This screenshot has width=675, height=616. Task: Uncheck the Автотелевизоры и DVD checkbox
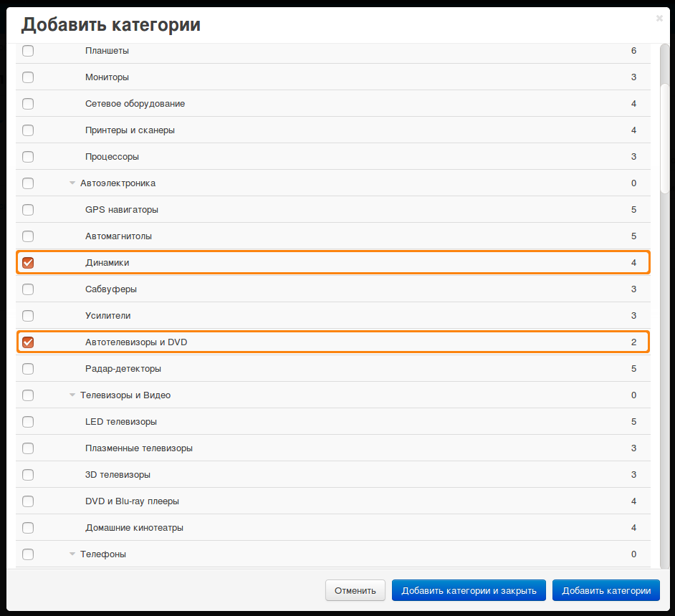28,342
